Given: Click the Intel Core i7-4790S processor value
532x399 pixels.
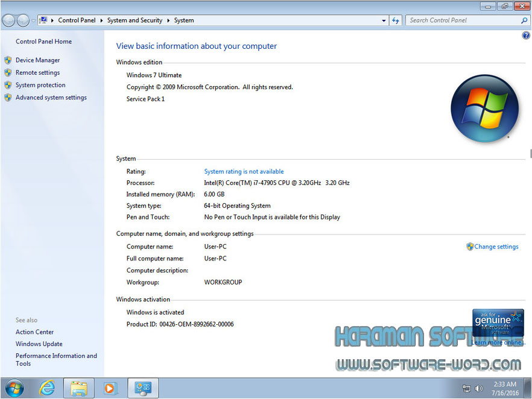Looking at the screenshot, I should pos(276,183).
